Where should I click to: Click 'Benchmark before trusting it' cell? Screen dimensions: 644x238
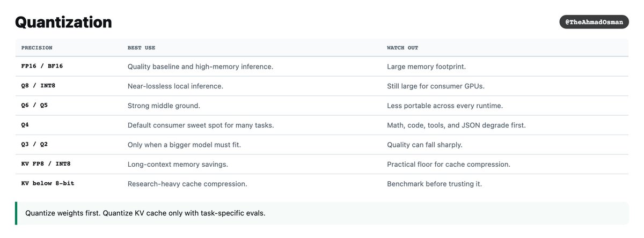[435, 184]
